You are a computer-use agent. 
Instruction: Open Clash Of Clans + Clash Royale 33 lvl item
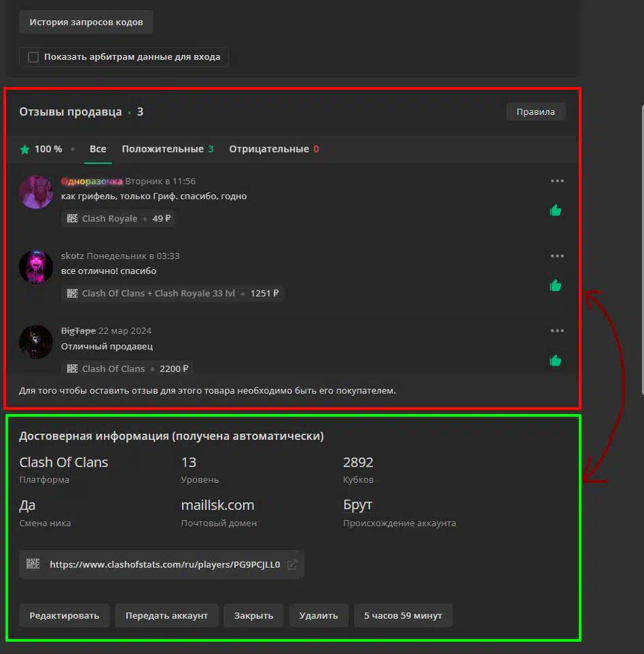click(173, 293)
